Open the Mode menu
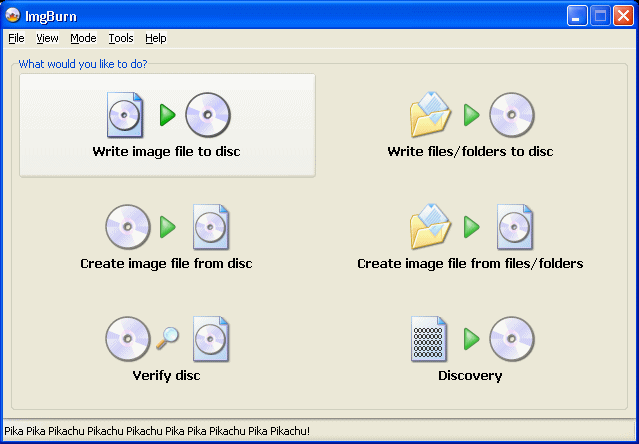The width and height of the screenshot is (639, 444). click(83, 38)
